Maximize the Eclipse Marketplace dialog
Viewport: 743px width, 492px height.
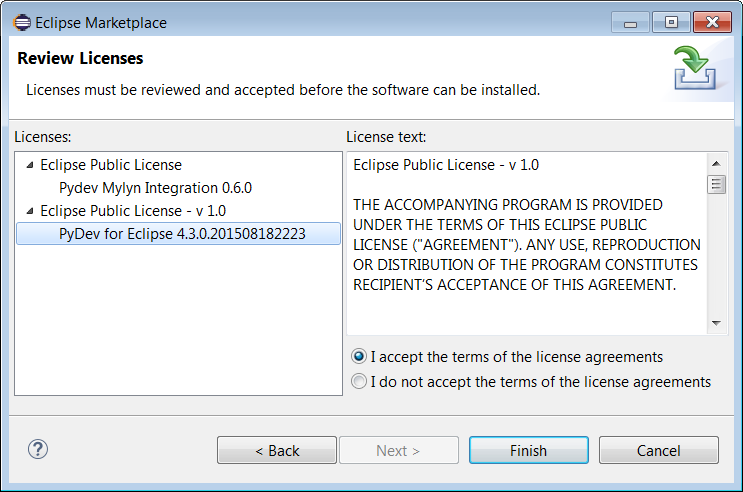(x=671, y=21)
